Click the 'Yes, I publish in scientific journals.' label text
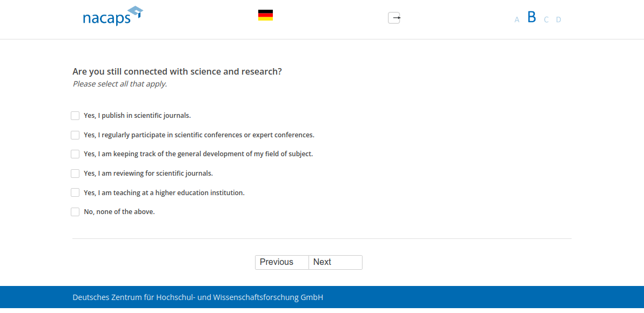The image size is (644, 313). tap(137, 116)
